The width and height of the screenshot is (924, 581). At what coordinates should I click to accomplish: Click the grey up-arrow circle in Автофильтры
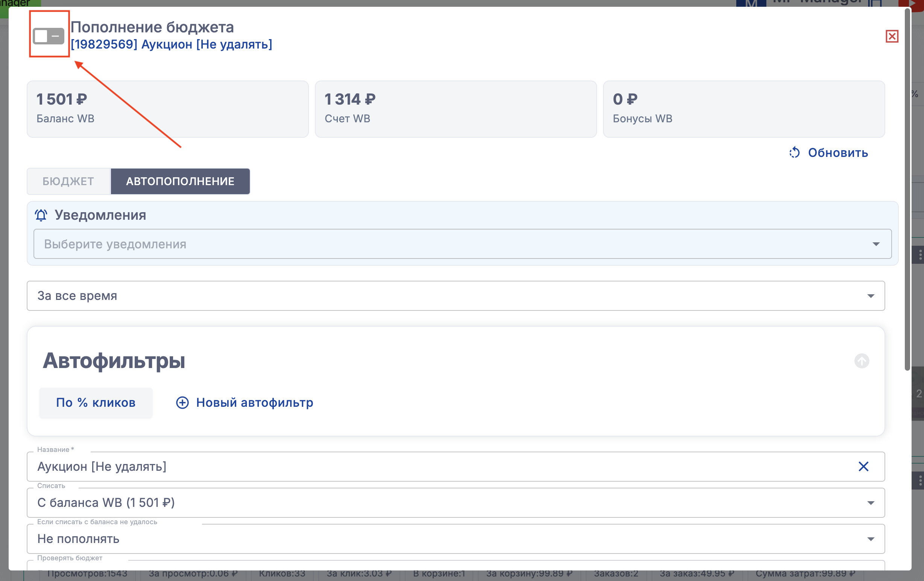coord(862,361)
